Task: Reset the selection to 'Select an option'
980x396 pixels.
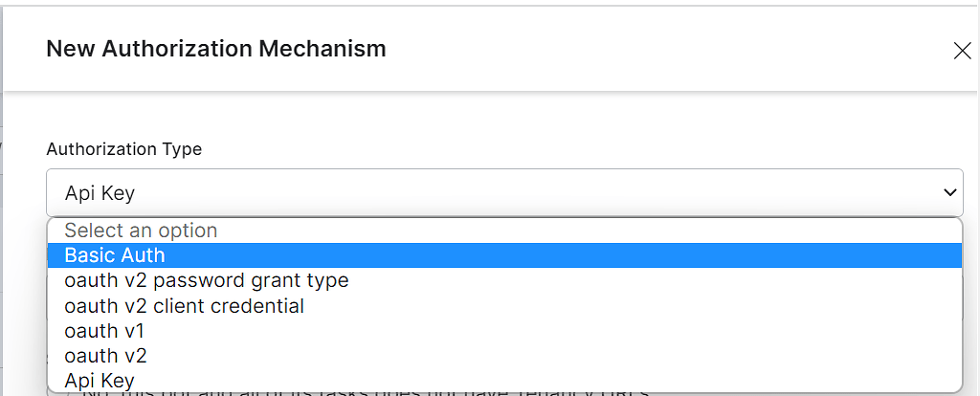Action: click(141, 231)
